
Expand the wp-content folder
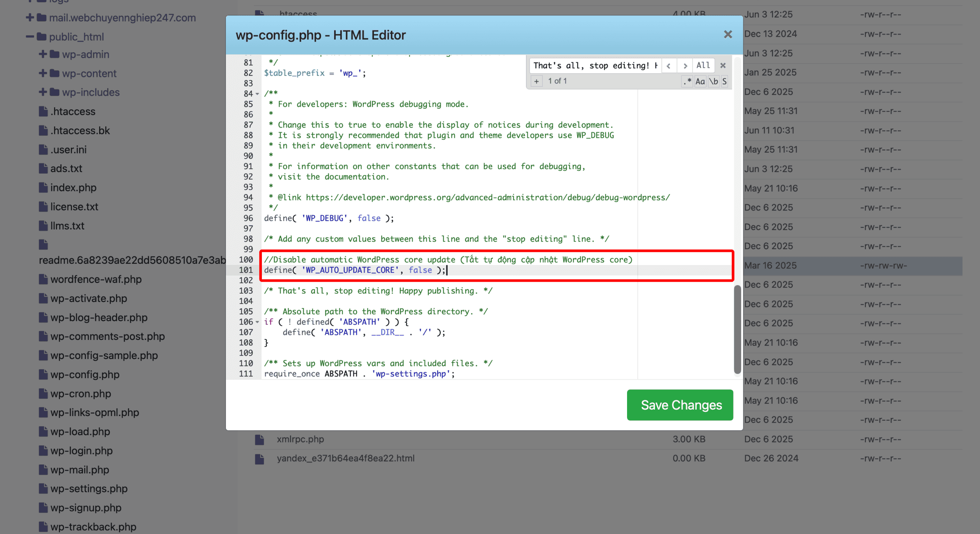click(43, 73)
